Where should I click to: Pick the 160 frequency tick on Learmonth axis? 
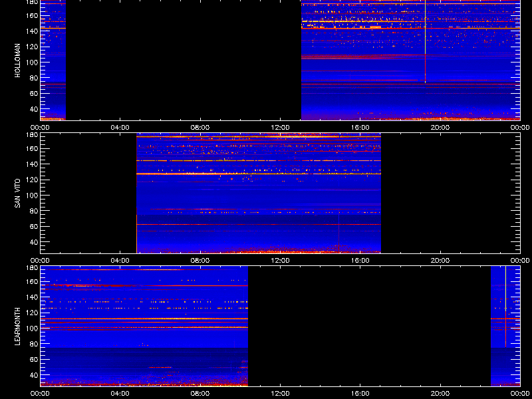(x=33, y=281)
